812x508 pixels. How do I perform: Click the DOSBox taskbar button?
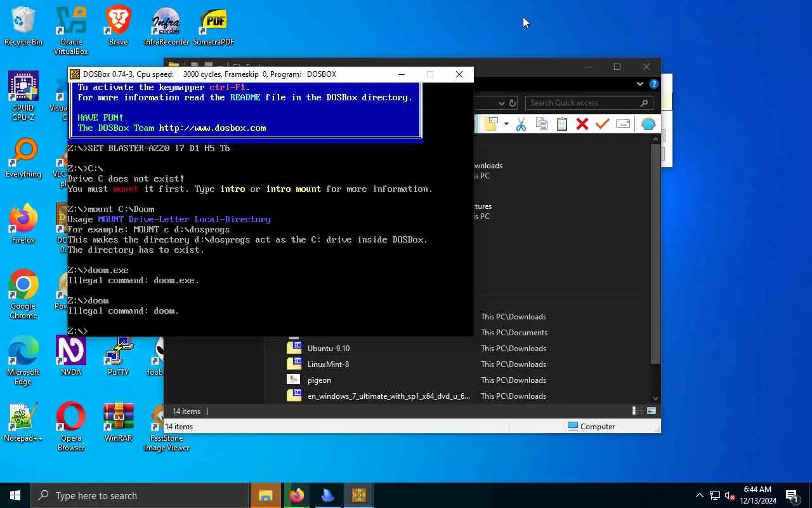point(358,495)
